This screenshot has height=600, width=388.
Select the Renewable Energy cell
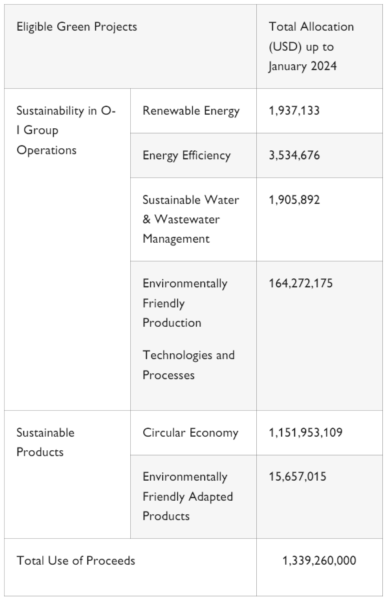(x=193, y=111)
